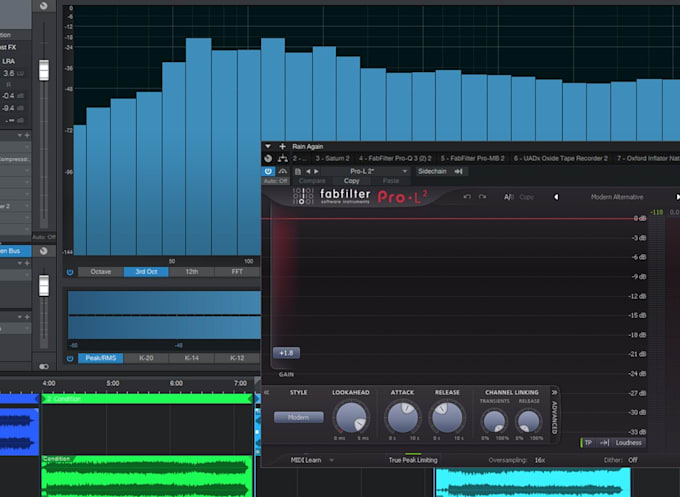
Task: Click the plus icon next to Rain Again
Action: 282,147
